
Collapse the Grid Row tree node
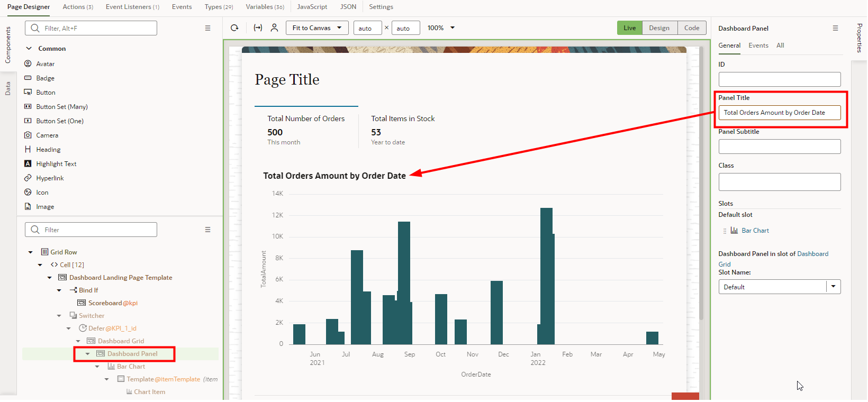coord(30,252)
